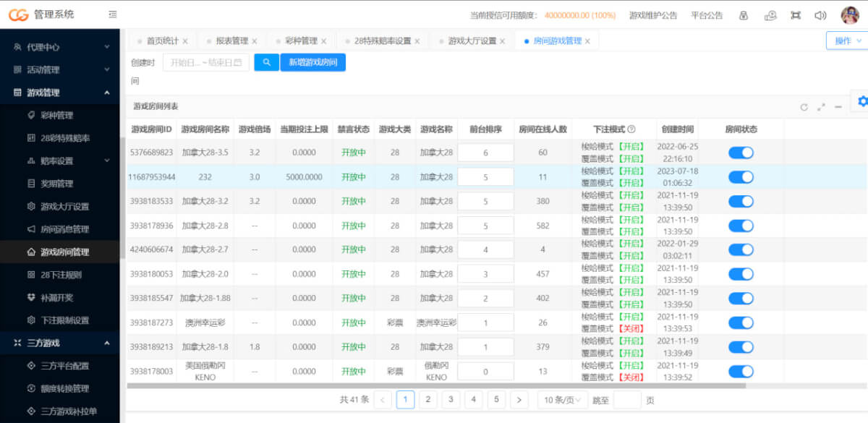The height and width of the screenshot is (423, 868).
Task: Open 房间消息管理 in the sidebar
Action: [x=64, y=229]
